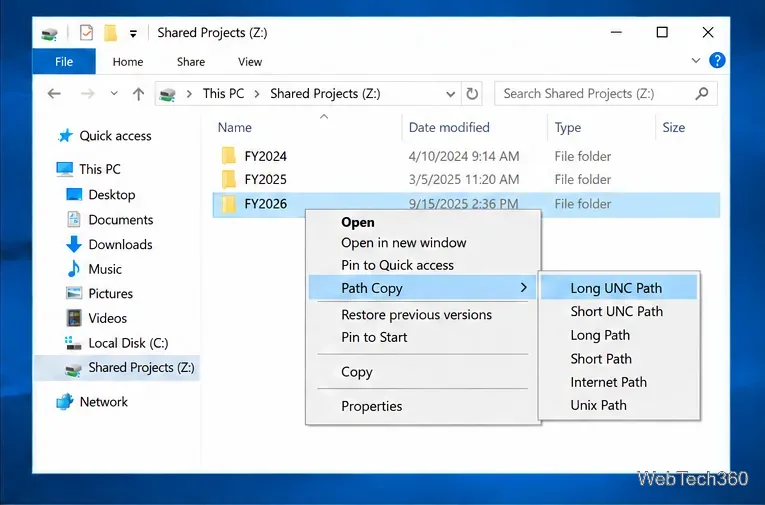
Task: Go back with the left arrow
Action: [54, 93]
